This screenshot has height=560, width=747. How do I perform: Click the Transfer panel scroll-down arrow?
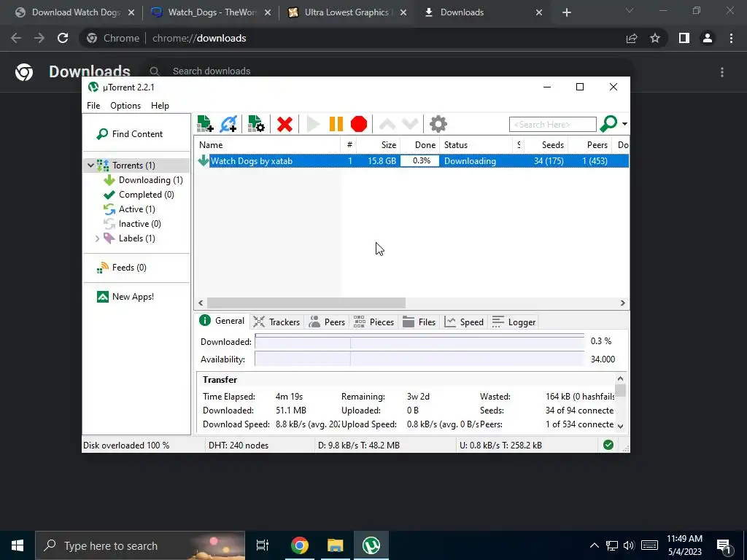coord(620,426)
